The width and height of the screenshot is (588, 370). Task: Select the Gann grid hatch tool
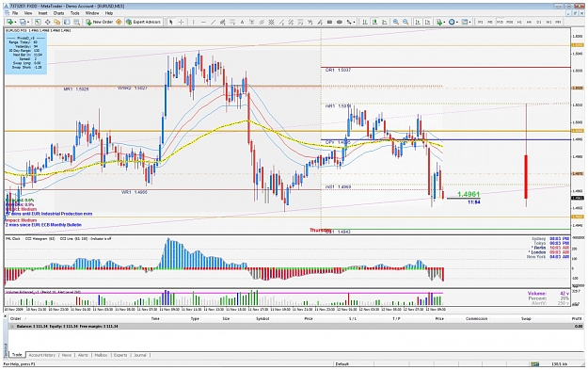[271, 22]
